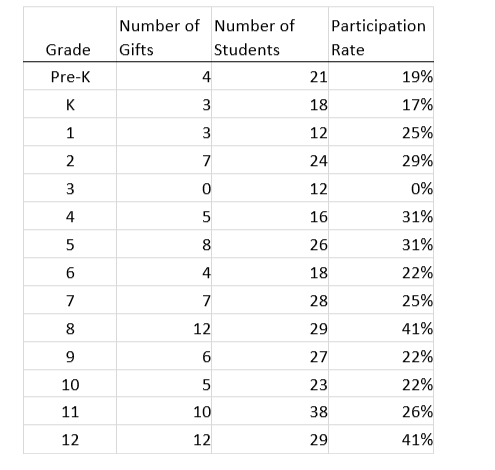Image resolution: width=495 pixels, height=470 pixels.
Task: Select the 10 gifts cell for grade 11
Action: pos(164,411)
